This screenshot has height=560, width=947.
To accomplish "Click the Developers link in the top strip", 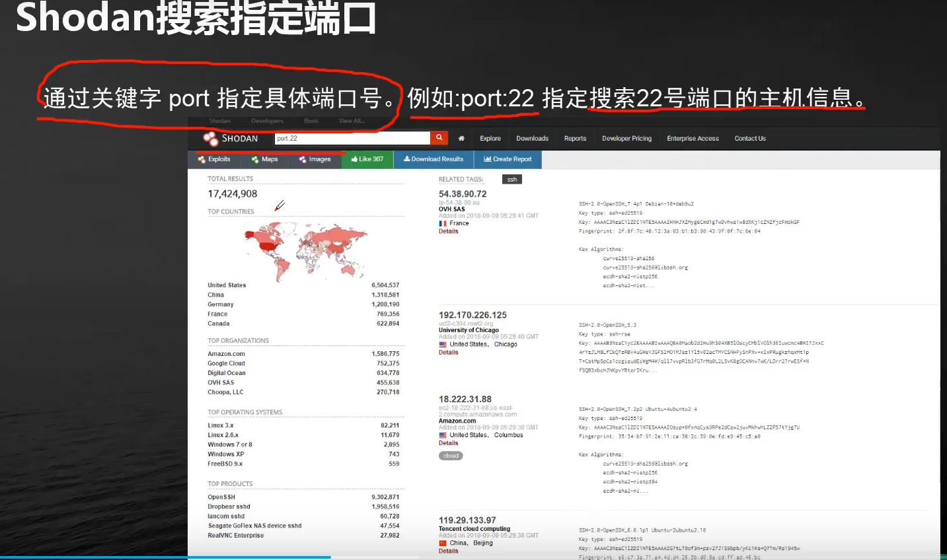I will click(x=267, y=121).
